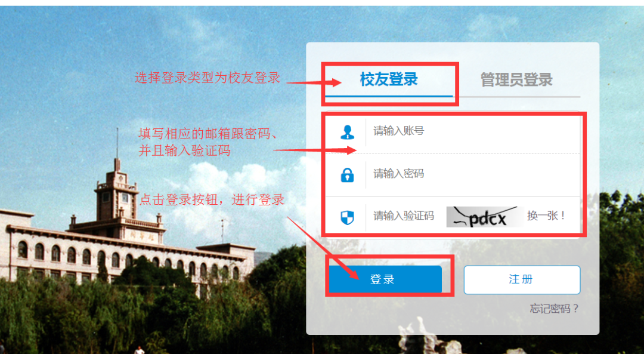644x354 pixels.
Task: Click red note 点击登录按钮，进行登录
Action: pyautogui.click(x=212, y=200)
